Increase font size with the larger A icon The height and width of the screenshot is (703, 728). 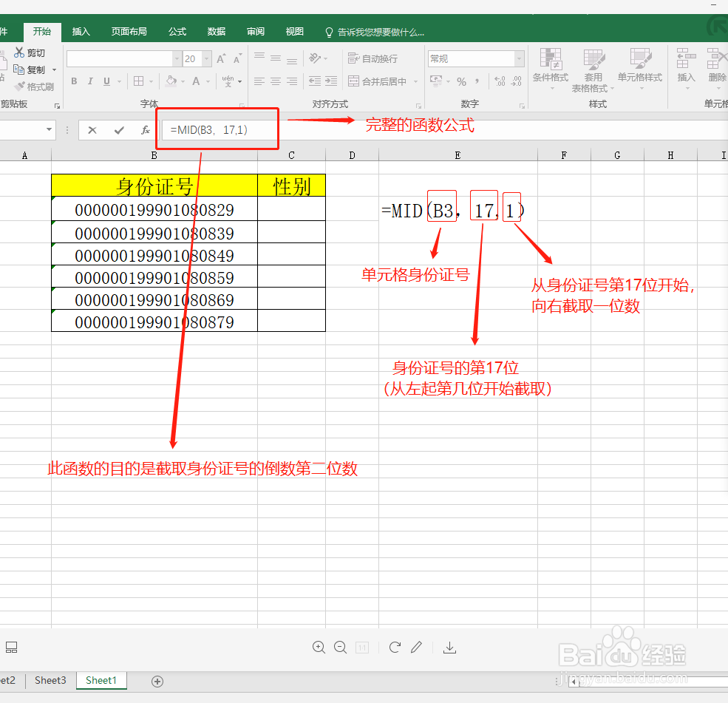[x=221, y=58]
